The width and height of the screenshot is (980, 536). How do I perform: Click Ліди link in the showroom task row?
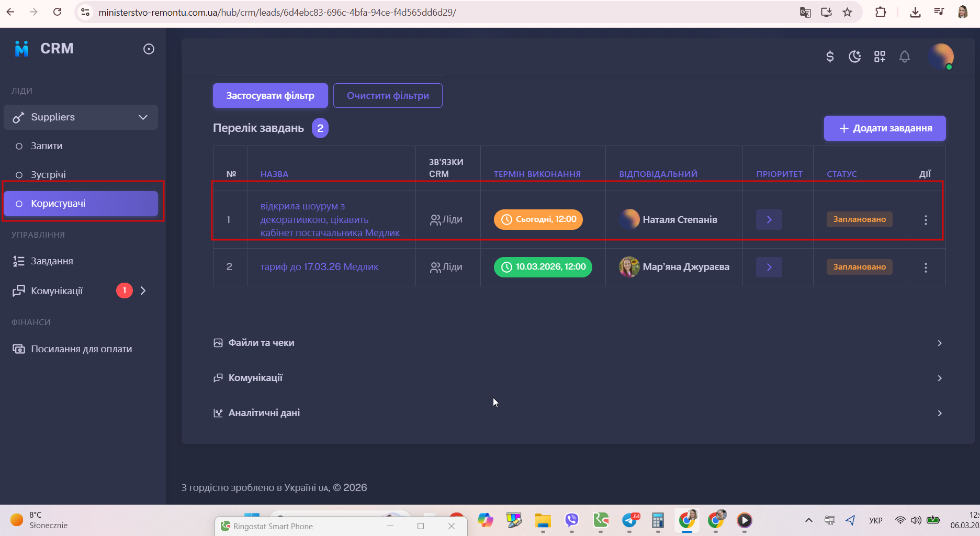point(446,220)
